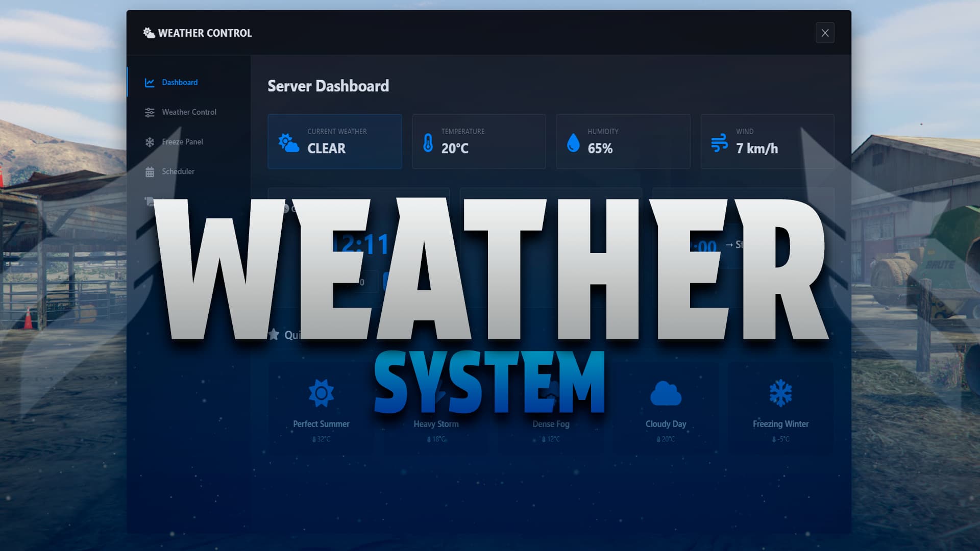Click the temperature thermometer icon
Viewport: 980px width, 551px height.
pos(428,143)
